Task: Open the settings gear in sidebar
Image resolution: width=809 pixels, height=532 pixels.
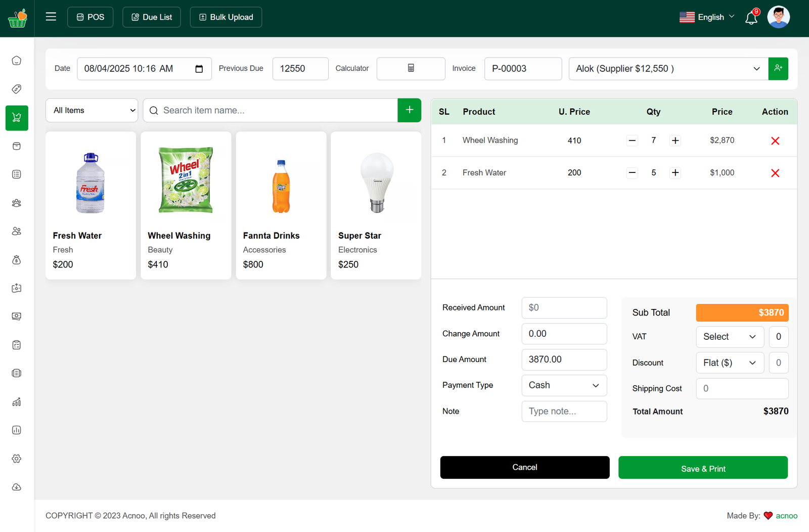Action: [x=17, y=459]
